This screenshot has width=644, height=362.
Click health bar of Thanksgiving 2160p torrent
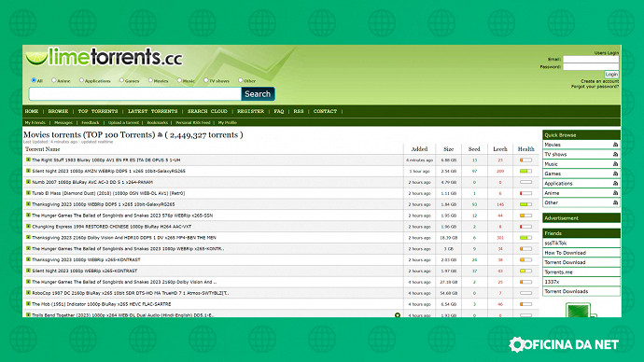[525, 237]
